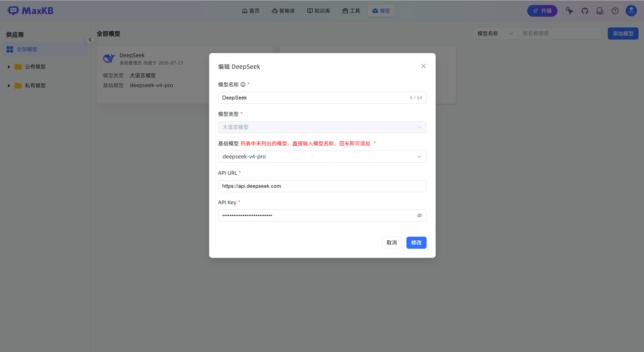The image size is (644, 352).
Task: Open the user avatar menu
Action: point(631,11)
